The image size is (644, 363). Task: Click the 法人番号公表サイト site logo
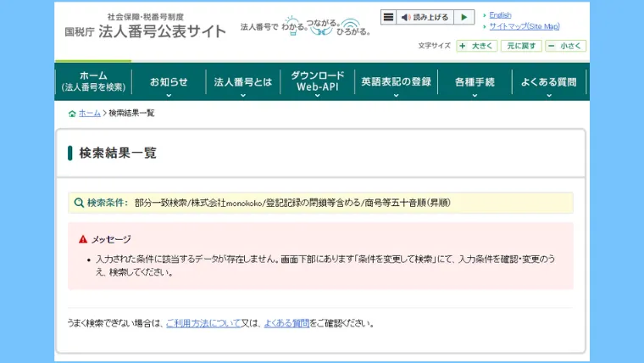(145, 27)
